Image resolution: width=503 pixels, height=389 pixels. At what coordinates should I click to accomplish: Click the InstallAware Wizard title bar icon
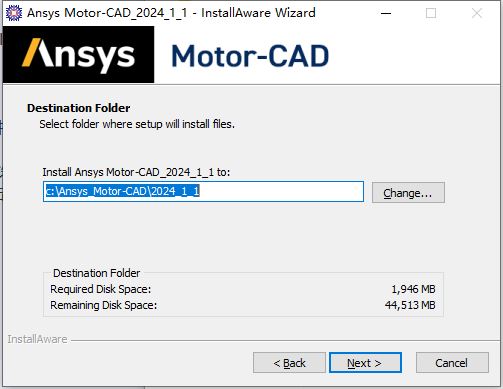click(x=14, y=13)
